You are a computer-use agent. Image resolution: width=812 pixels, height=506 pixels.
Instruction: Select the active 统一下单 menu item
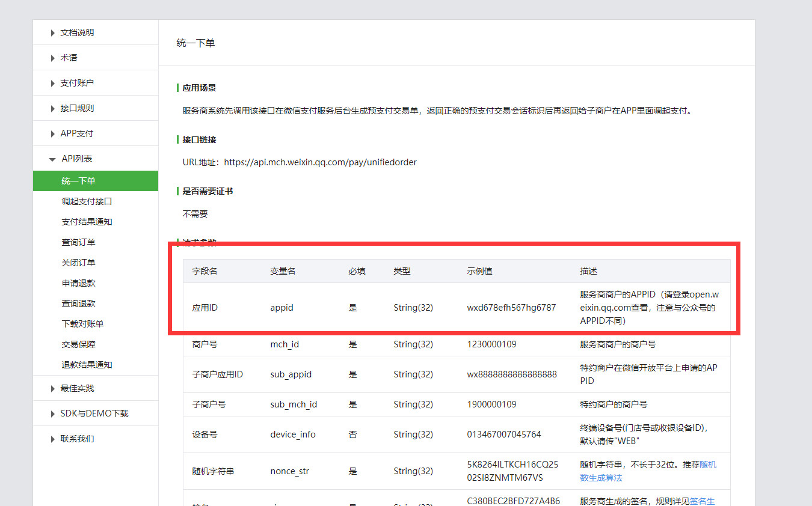(78, 181)
